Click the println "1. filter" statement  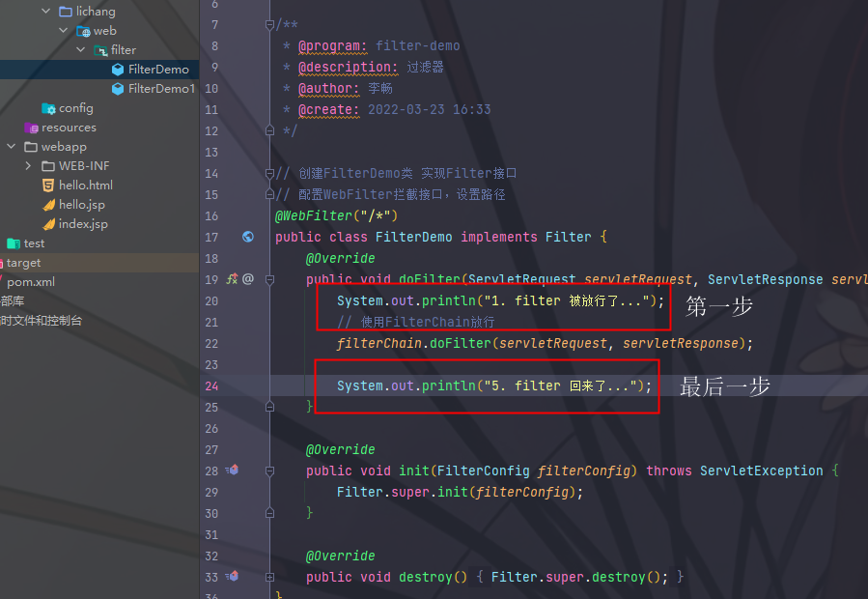[x=500, y=300]
